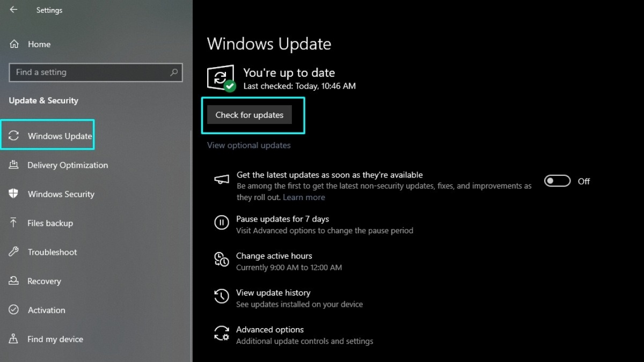Click the Advanced options gear-sync icon
The width and height of the screenshot is (644, 362).
tap(222, 333)
